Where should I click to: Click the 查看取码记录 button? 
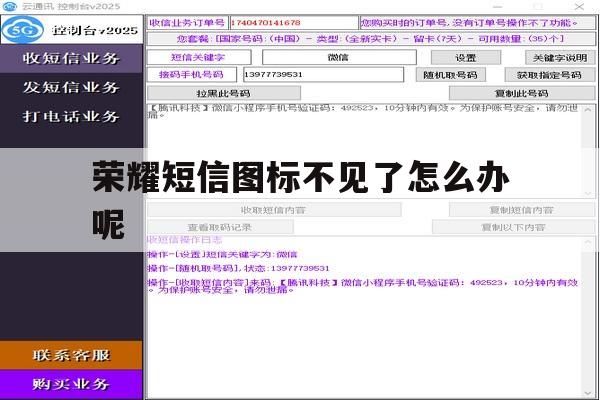[220, 227]
